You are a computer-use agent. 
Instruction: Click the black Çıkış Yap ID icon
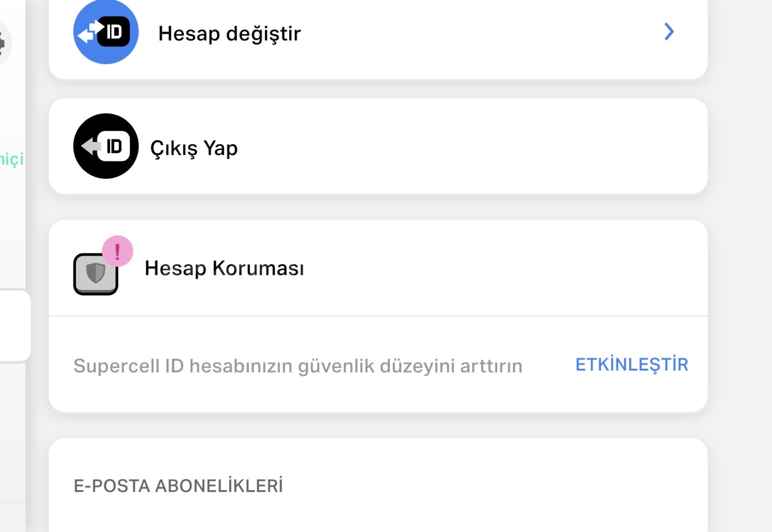pos(106,146)
